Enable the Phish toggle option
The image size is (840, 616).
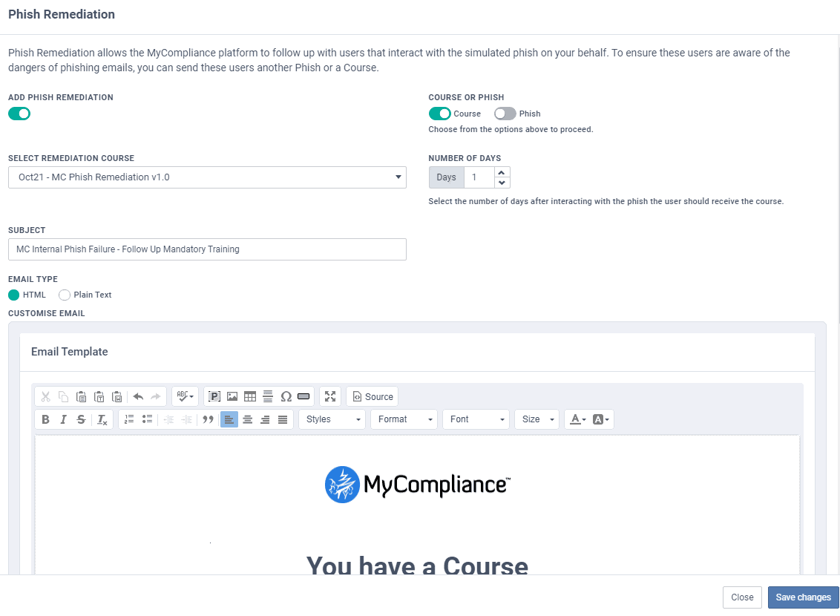click(505, 114)
